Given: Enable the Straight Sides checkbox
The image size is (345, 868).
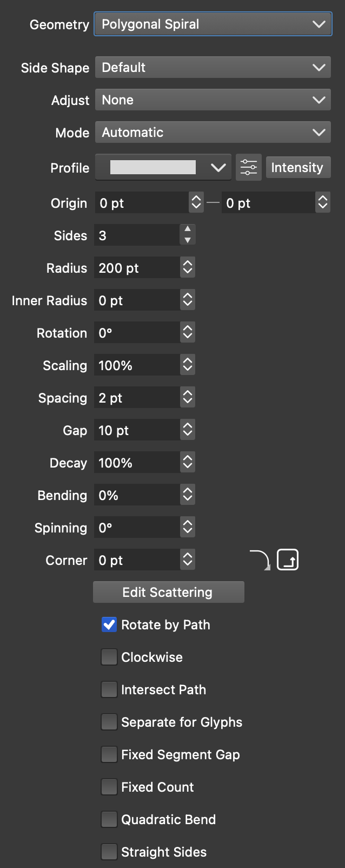Looking at the screenshot, I should pyautogui.click(x=109, y=852).
